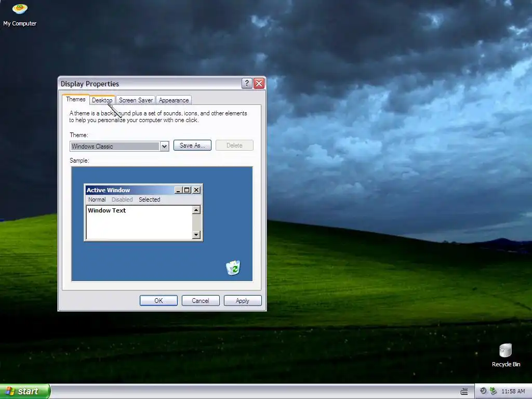The height and width of the screenshot is (399, 532).
Task: Confirm with the OK button
Action: [x=158, y=301]
